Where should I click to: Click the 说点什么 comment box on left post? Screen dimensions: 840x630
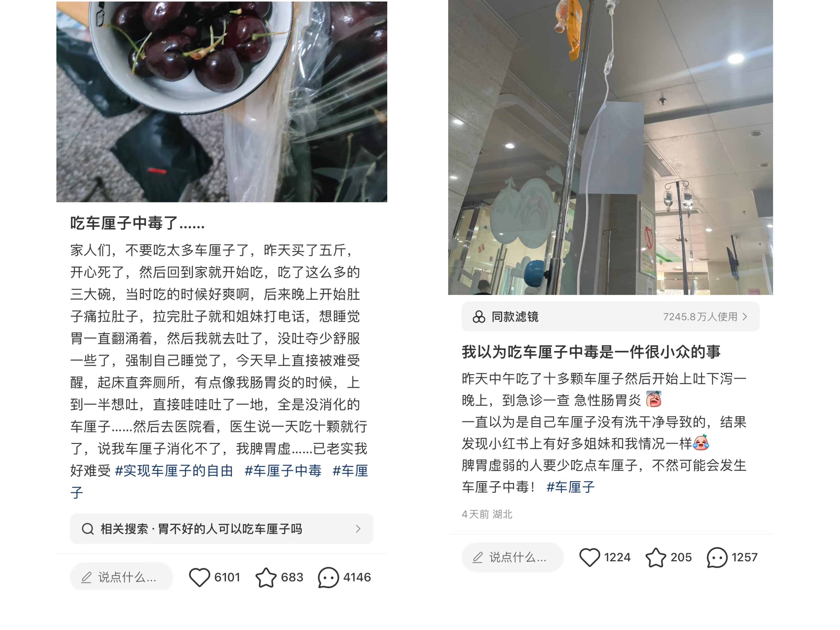121,577
